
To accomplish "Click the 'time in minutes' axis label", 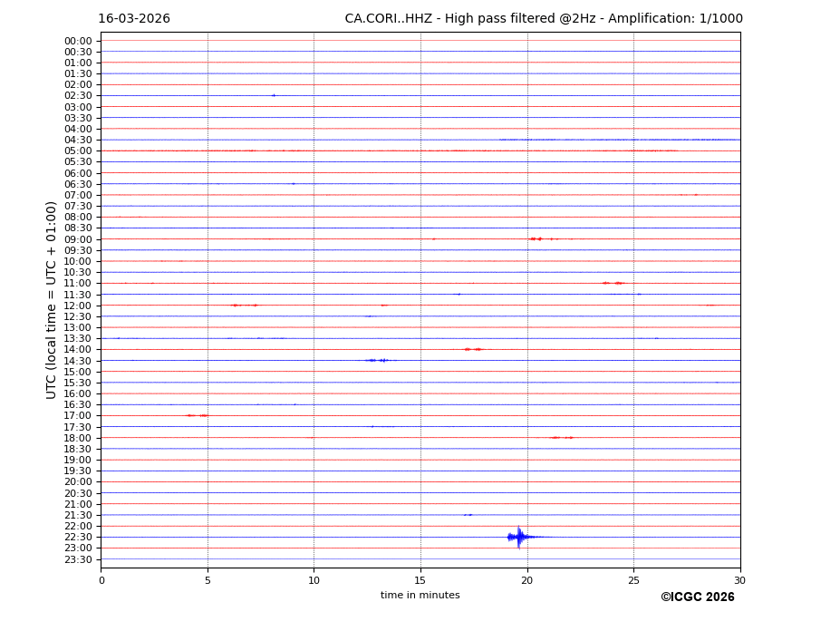I will (420, 595).
